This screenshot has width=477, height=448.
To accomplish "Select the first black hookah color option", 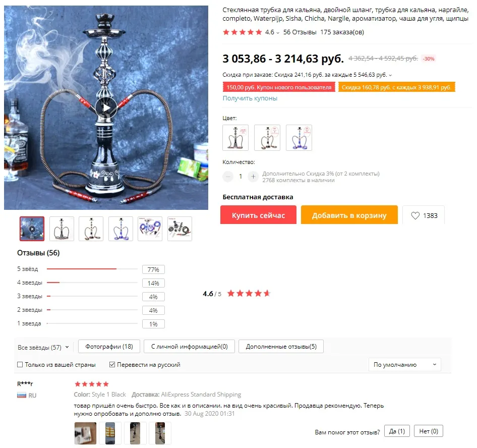I will point(235,138).
